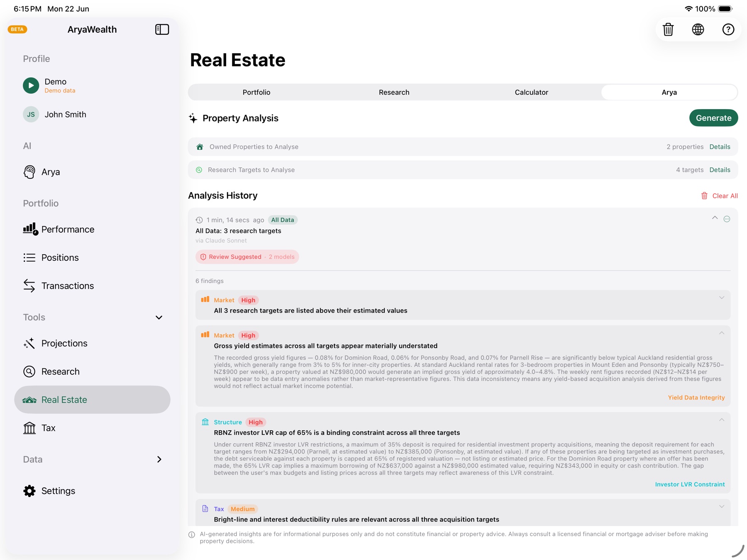
Task: Click the market chart icon on research targets finding
Action: coord(205,299)
